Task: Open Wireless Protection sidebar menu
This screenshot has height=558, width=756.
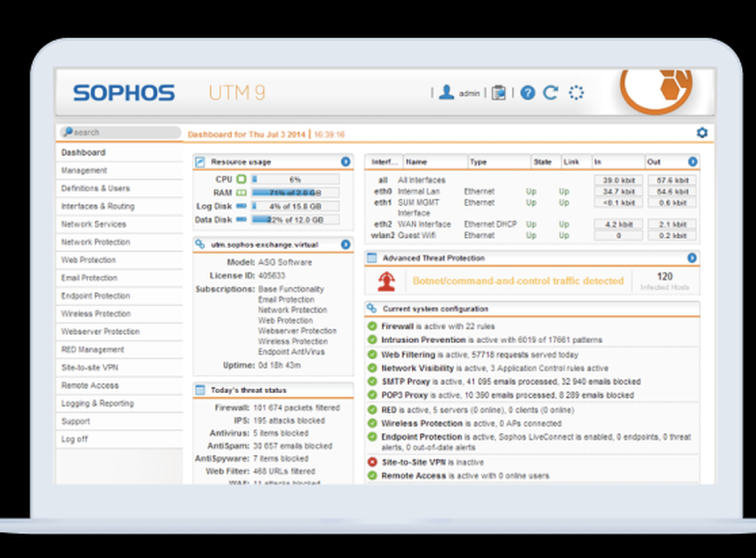Action: (x=119, y=314)
